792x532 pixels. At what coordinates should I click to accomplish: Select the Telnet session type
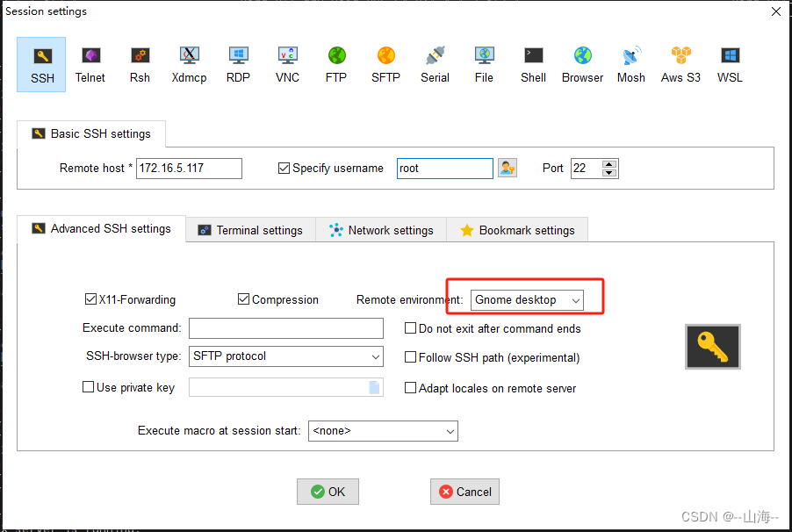pos(90,64)
